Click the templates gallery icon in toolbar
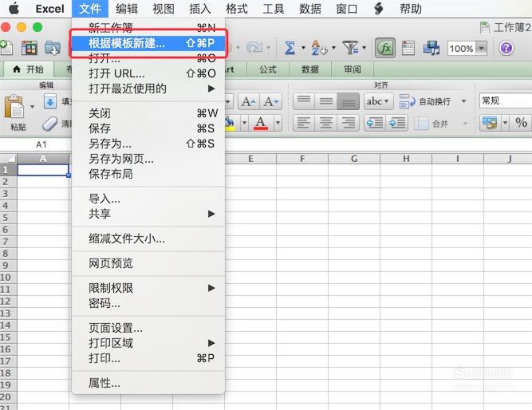This screenshot has height=410, width=532. point(30,48)
